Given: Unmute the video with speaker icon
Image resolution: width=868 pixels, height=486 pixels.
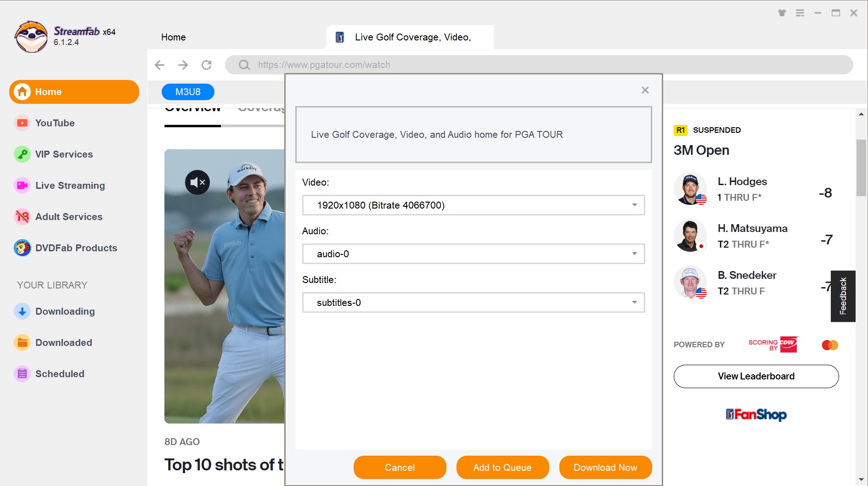Looking at the screenshot, I should pos(197,182).
